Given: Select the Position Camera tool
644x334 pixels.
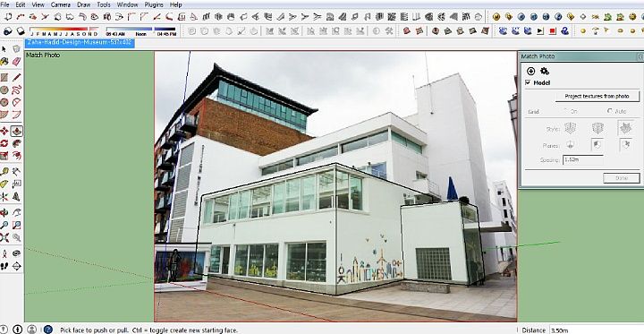Looking at the screenshot, I should pos(4,253).
